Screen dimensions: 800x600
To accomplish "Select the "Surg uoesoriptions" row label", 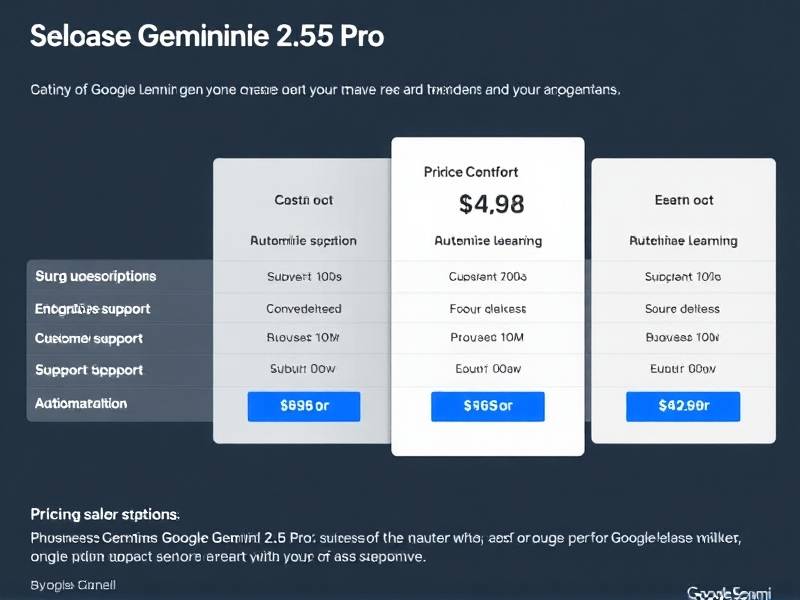I will [x=96, y=275].
